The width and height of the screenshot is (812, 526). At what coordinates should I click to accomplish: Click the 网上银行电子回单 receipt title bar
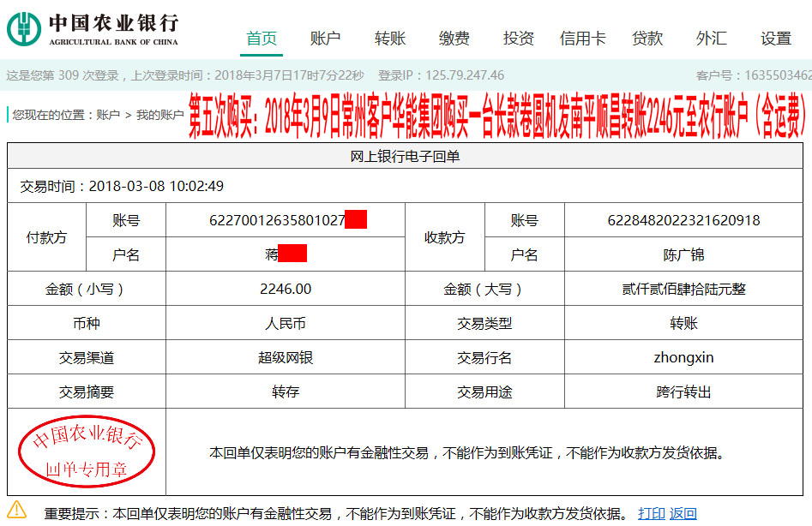406,156
